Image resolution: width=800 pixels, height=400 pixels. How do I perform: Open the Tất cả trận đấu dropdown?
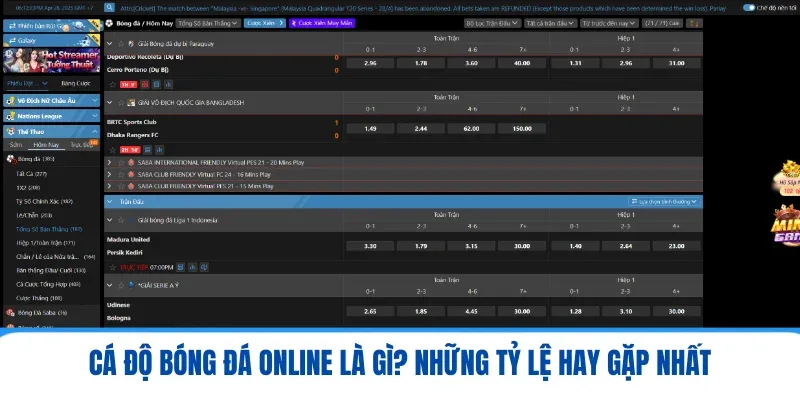551,23
